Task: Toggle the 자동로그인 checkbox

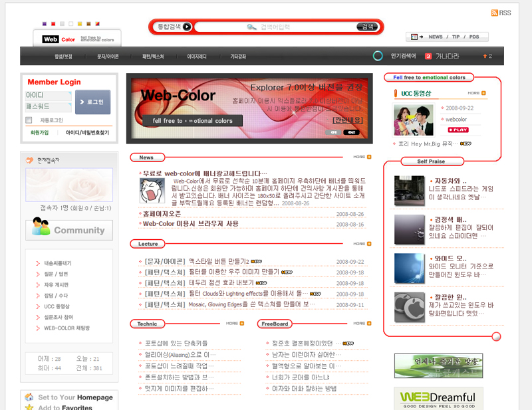Action: (29, 120)
